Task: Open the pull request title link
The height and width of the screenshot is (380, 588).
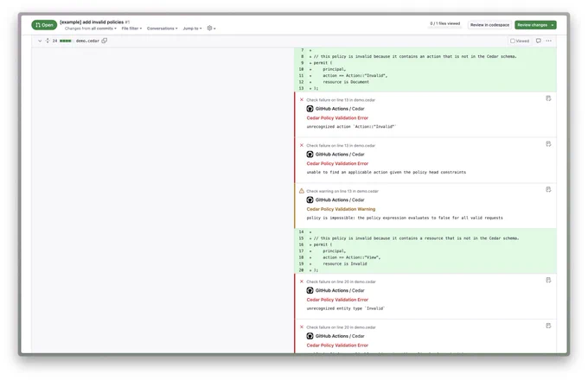Action: coord(92,22)
